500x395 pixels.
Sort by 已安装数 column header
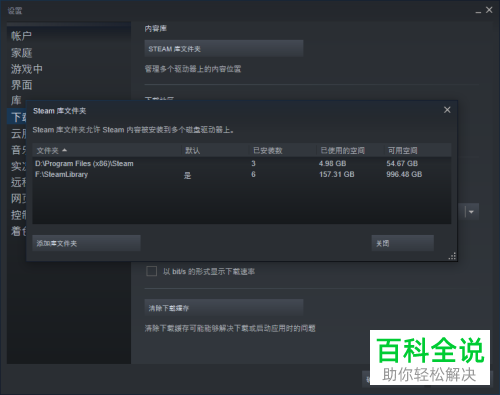point(283,150)
